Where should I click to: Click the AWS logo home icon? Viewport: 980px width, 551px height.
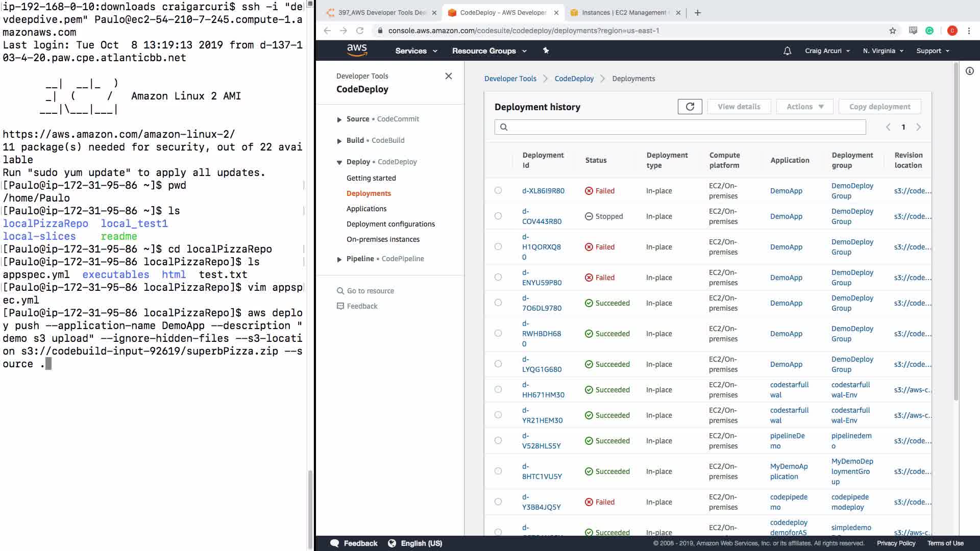pyautogui.click(x=357, y=50)
